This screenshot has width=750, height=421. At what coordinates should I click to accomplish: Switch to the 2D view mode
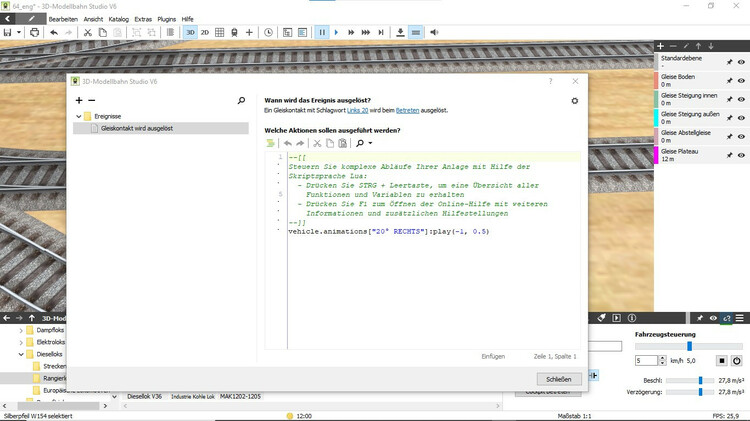coord(205,32)
